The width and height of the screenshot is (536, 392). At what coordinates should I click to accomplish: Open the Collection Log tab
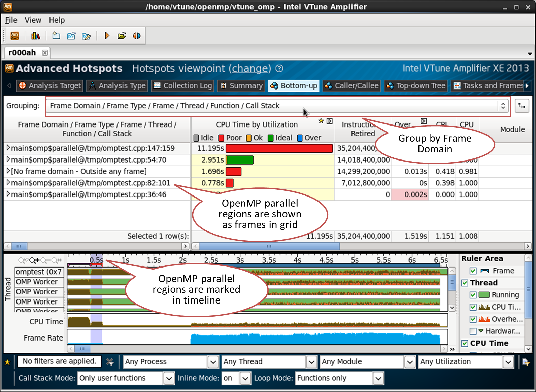[183, 86]
